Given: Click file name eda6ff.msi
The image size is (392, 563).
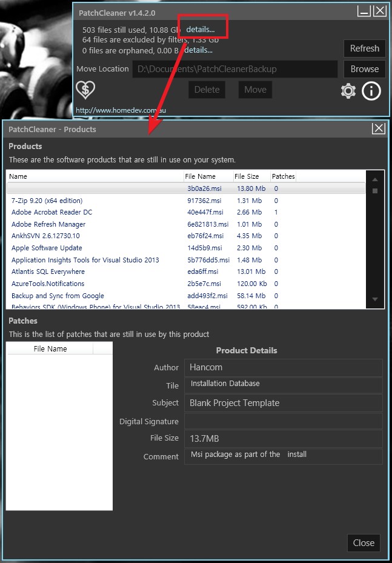Looking at the screenshot, I should (203, 272).
